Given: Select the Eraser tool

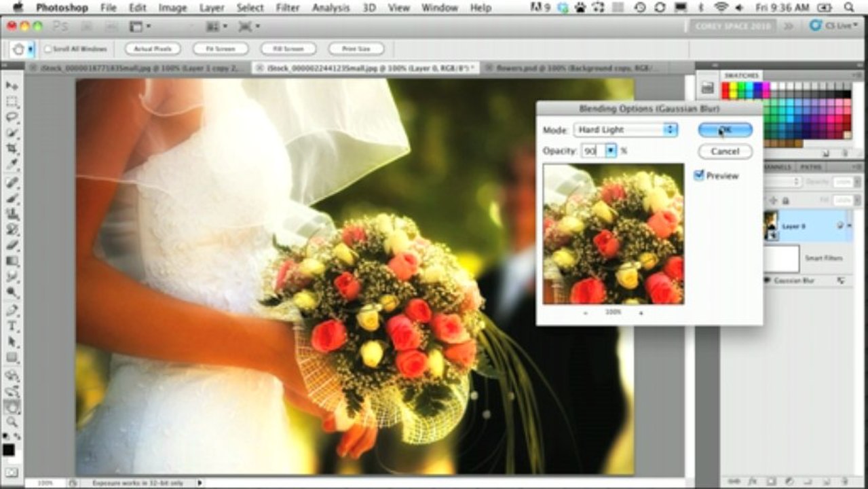Looking at the screenshot, I should tap(12, 245).
